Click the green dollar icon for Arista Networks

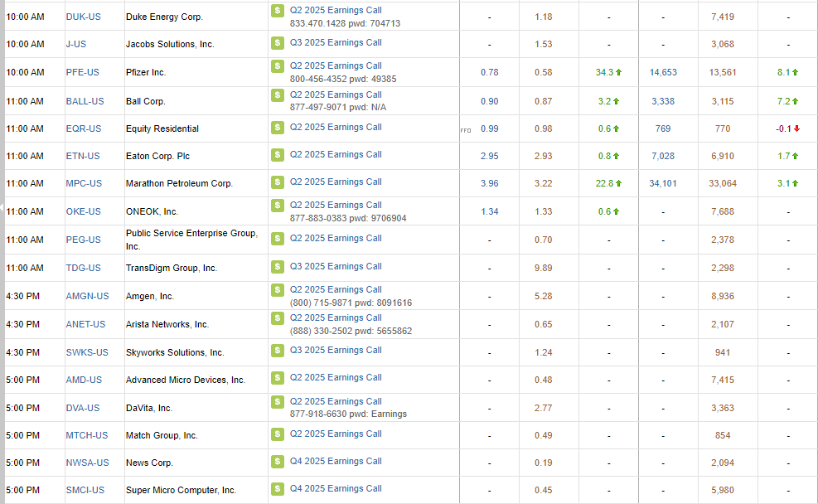[x=278, y=318]
